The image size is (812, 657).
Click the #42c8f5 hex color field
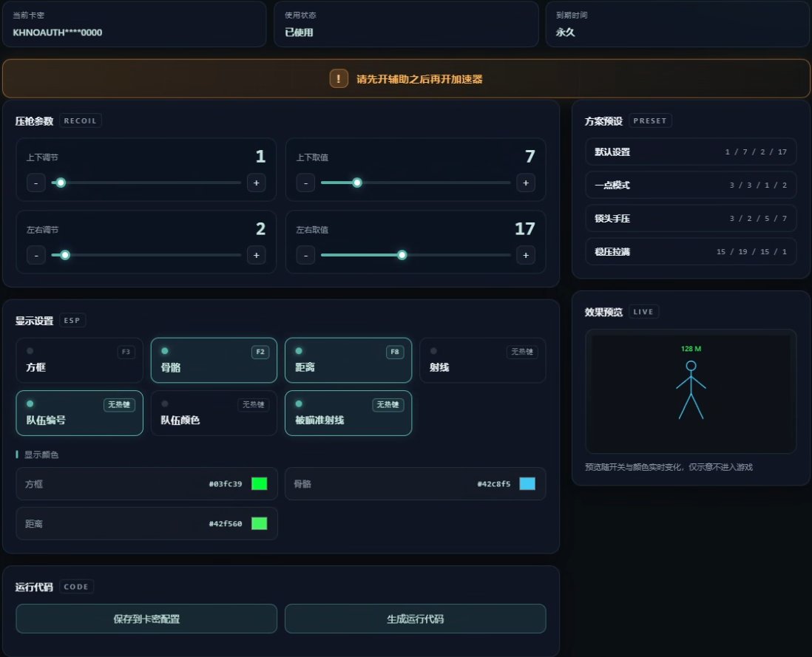tap(493, 483)
